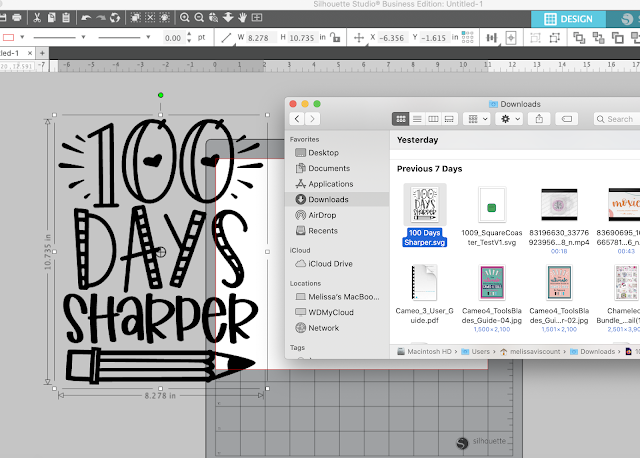Viewport: 640px width, 458px height.
Task: Zoom in on the canvas
Action: (x=185, y=18)
